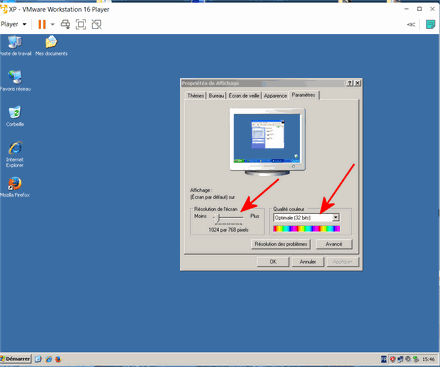Viewport: 440px width, 367px height.
Task: Switch to the Écran de veille tab
Action: tap(244, 96)
